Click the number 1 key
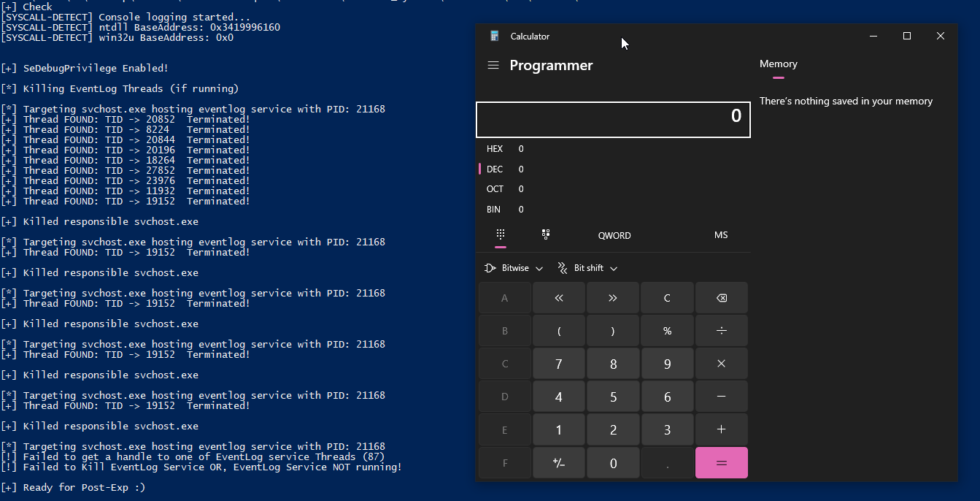Image resolution: width=980 pixels, height=501 pixels. coord(559,429)
